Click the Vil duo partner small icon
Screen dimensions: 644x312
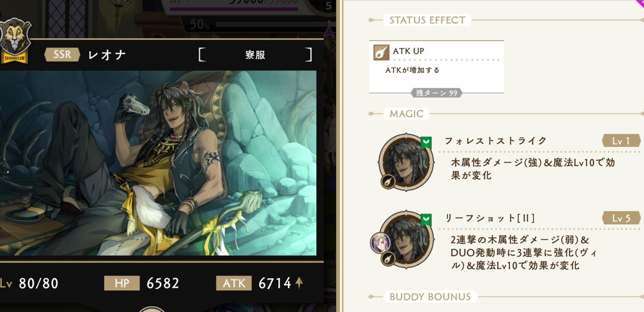click(380, 243)
